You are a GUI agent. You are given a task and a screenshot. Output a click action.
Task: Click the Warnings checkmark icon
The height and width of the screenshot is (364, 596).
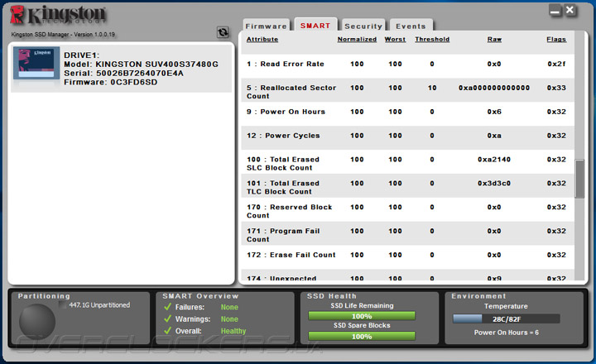tap(167, 318)
